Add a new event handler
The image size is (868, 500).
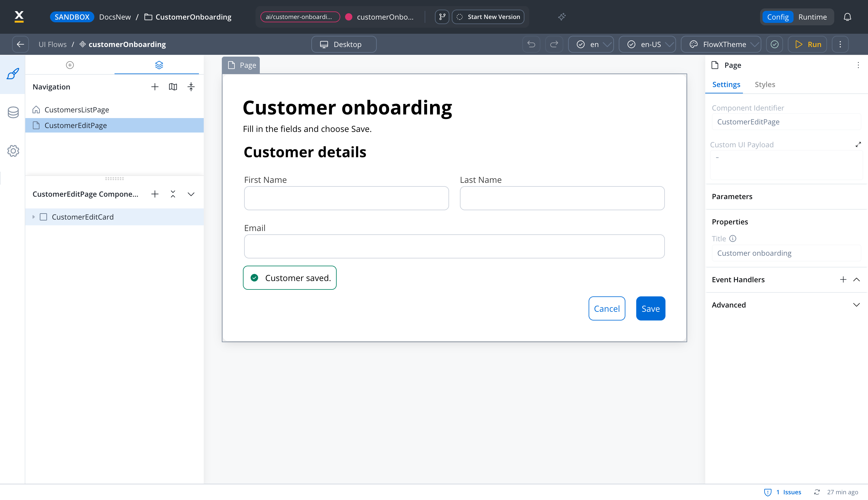(843, 280)
